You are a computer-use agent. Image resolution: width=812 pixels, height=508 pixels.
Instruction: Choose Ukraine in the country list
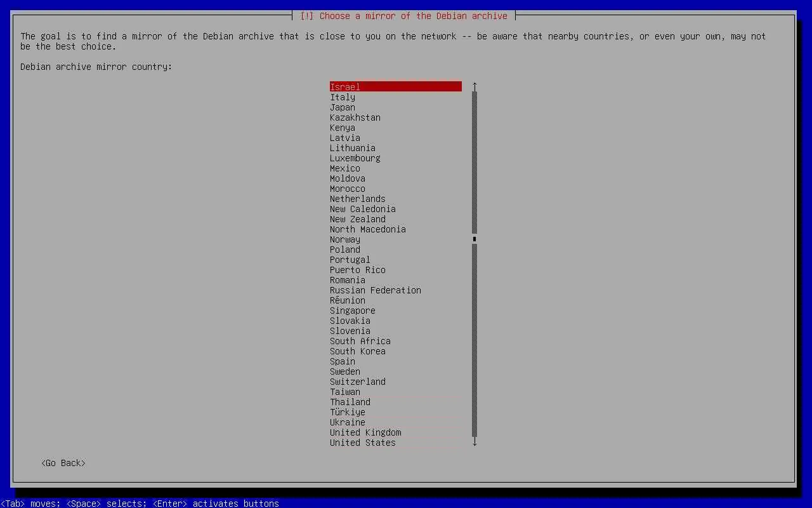point(396,422)
